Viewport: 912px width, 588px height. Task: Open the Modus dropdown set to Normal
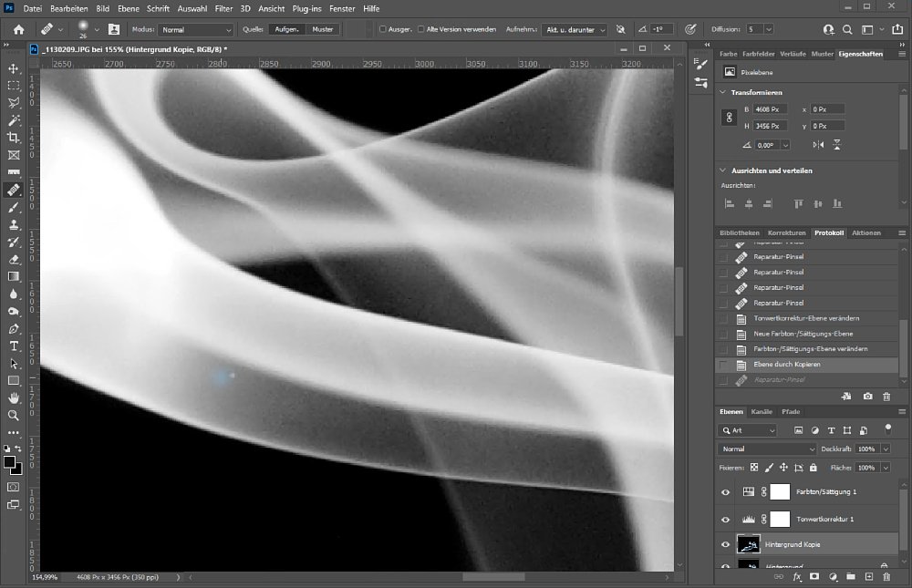point(196,29)
